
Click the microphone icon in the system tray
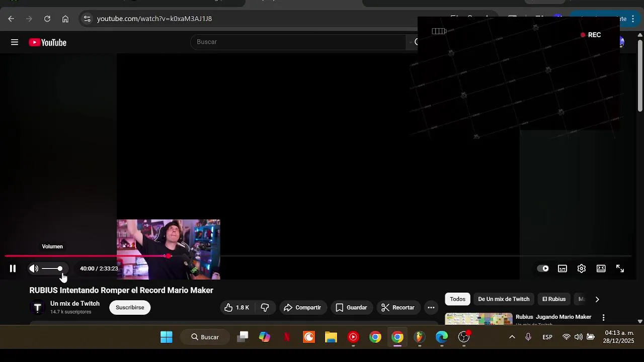coord(528,337)
